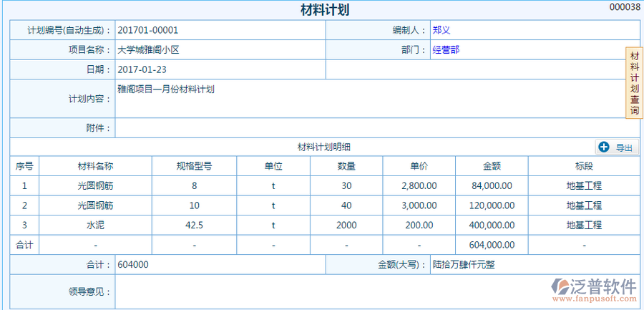Click the 规格型号 column header
The height and width of the screenshot is (310, 644).
[194, 165]
